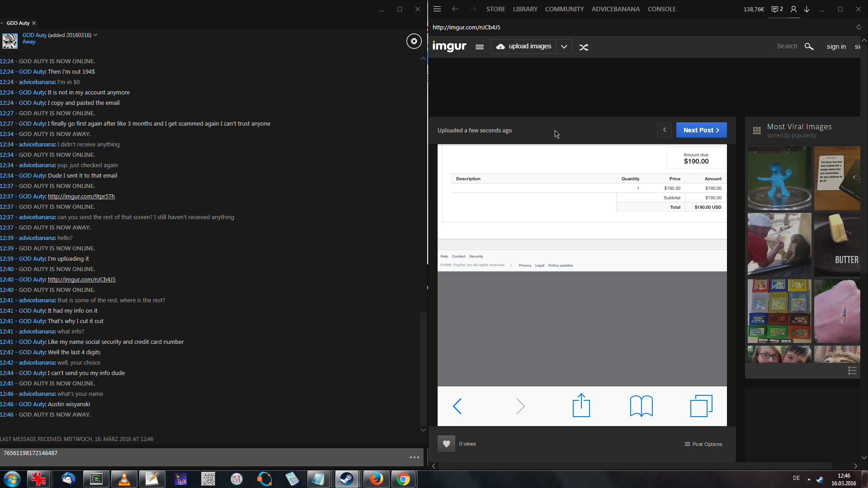The height and width of the screenshot is (488, 868).
Task: Click the chat message input field
Action: click(203, 456)
